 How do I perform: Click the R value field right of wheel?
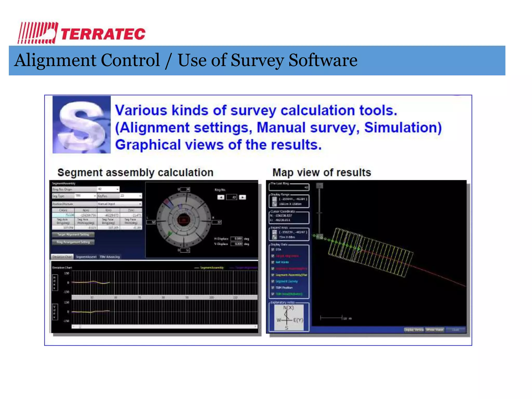216,222
